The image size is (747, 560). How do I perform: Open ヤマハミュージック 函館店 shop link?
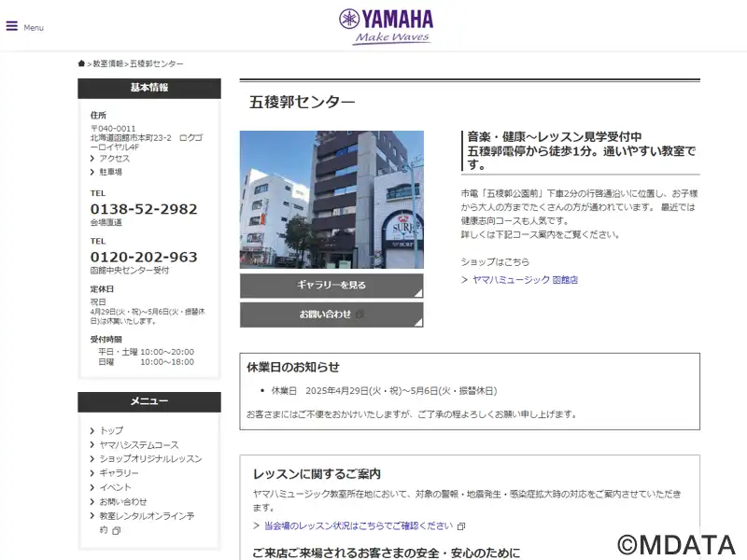tap(525, 280)
